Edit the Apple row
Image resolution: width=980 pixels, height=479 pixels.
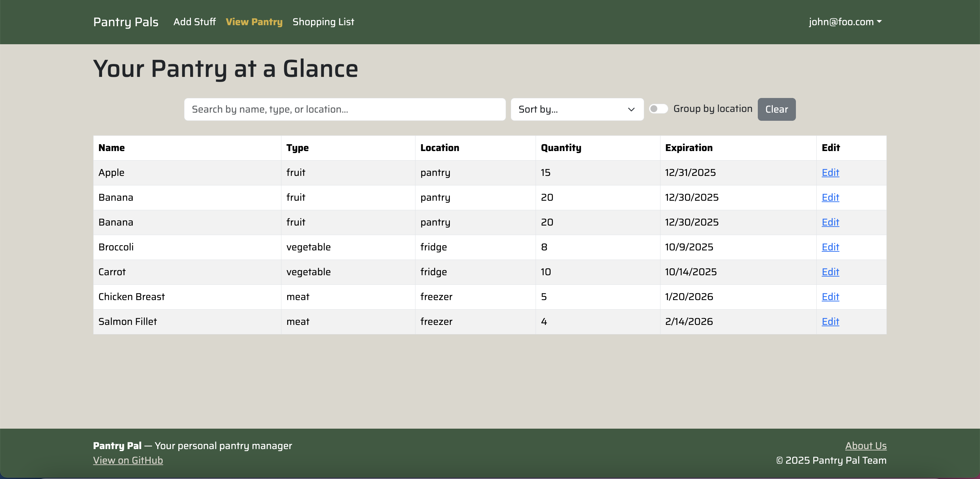click(830, 173)
